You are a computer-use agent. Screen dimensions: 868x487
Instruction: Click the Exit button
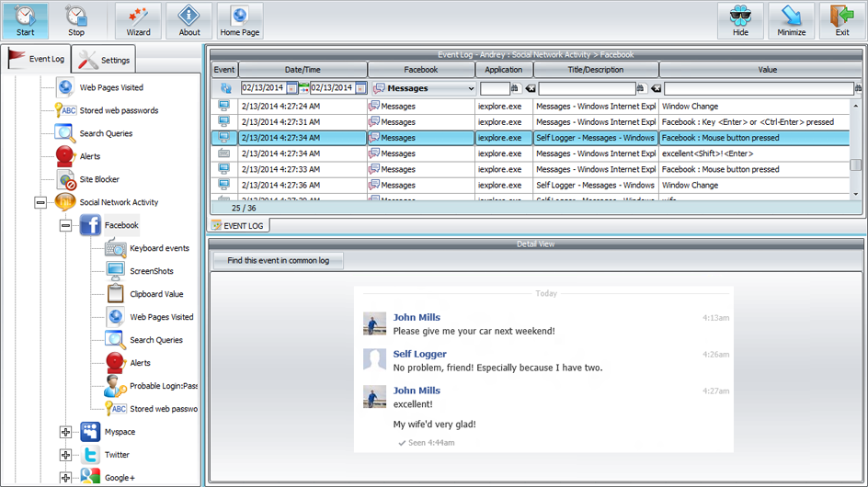[x=841, y=20]
